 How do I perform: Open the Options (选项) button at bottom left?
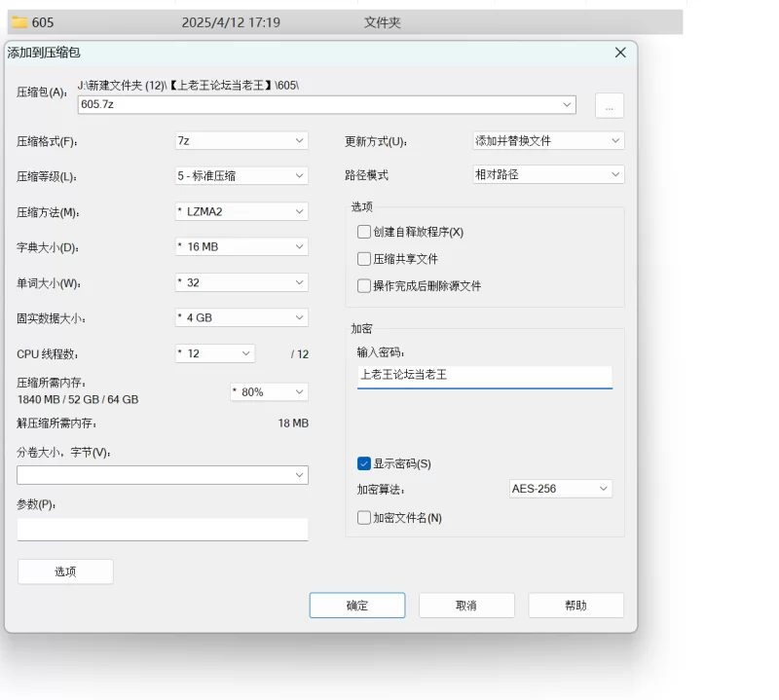click(x=65, y=572)
